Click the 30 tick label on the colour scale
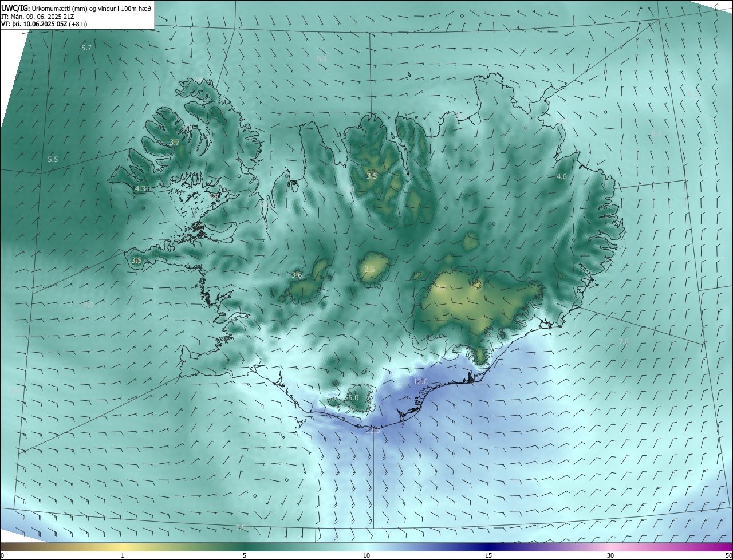The width and height of the screenshot is (733, 560). tap(610, 555)
